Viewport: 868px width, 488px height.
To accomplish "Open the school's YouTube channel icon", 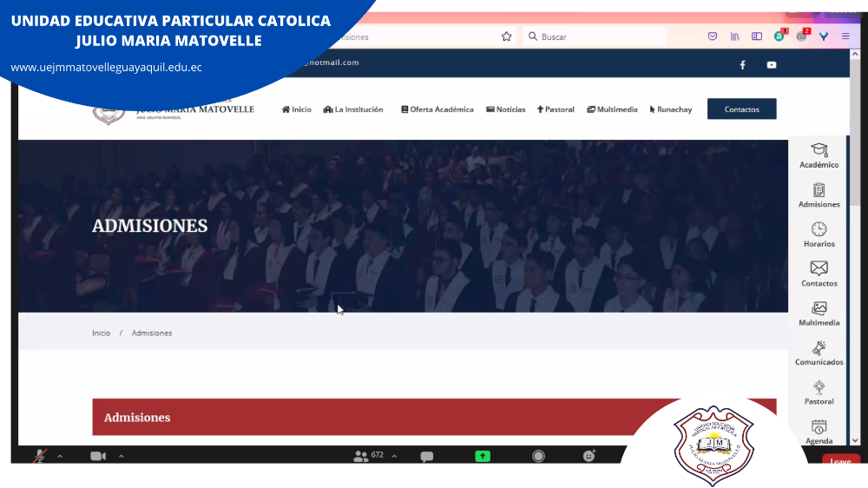I will pyautogui.click(x=771, y=65).
